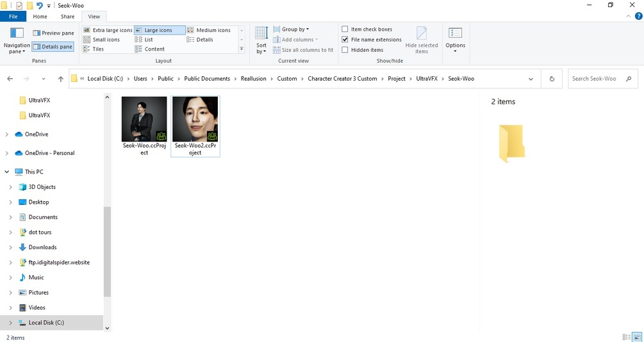
Task: Navigate to UltraVFX in breadcrumb
Action: pos(427,78)
